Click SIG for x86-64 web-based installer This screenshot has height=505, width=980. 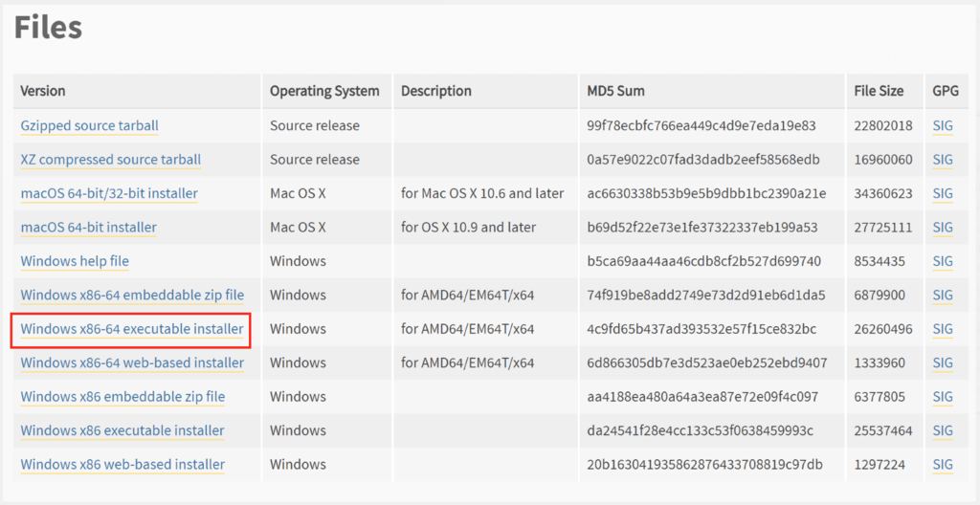[943, 362]
